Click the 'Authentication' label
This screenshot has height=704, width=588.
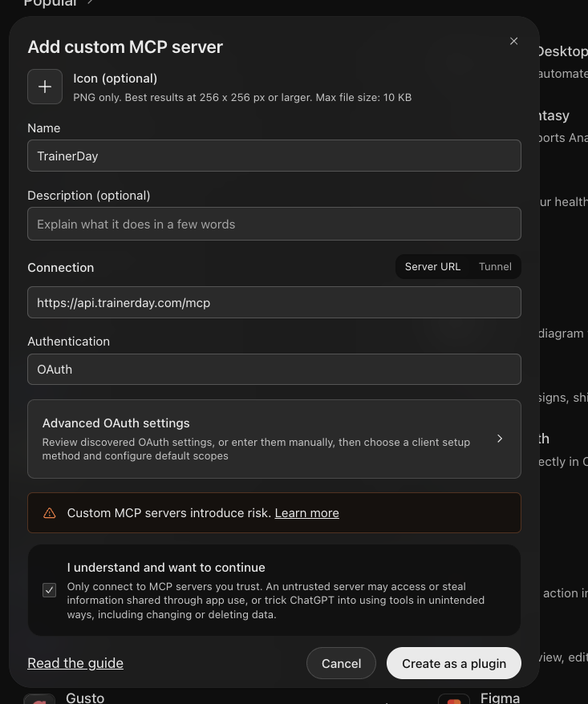(x=69, y=342)
